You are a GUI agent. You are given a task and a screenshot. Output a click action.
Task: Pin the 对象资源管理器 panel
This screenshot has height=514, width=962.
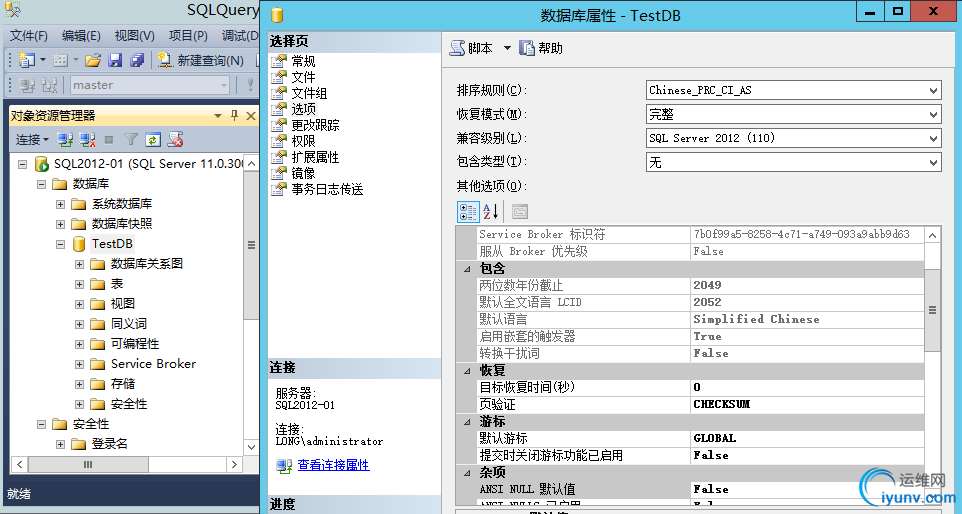[x=234, y=115]
